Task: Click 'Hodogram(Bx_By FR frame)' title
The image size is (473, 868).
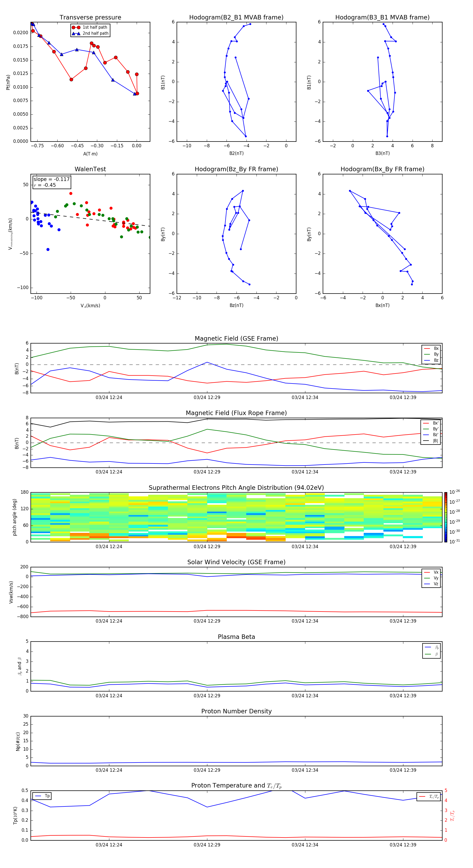Action: (382, 169)
